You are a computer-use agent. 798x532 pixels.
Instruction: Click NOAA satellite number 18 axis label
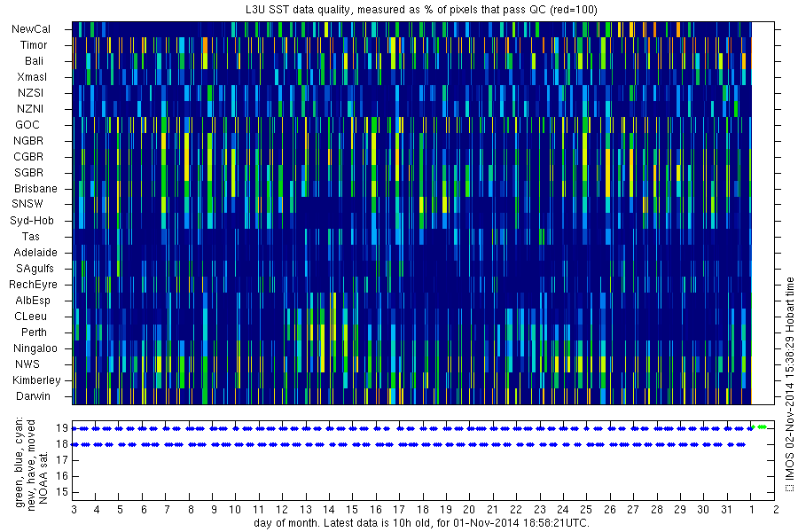[x=62, y=444]
